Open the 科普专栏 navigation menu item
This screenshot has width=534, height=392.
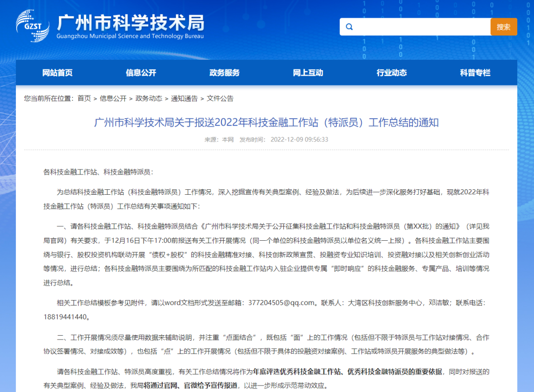(475, 73)
